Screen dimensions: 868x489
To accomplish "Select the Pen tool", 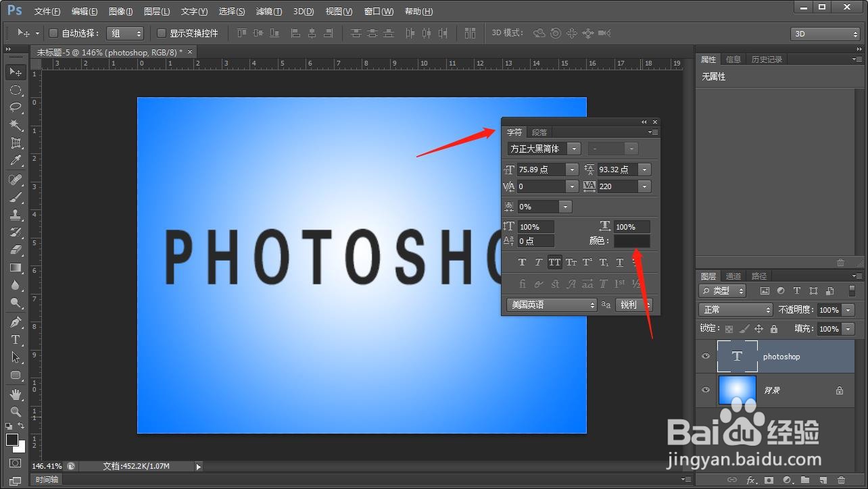I will (16, 322).
